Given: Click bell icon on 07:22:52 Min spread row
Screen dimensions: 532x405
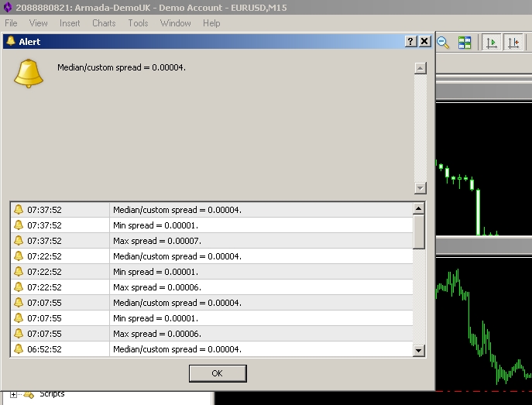Looking at the screenshot, I should (x=19, y=271).
